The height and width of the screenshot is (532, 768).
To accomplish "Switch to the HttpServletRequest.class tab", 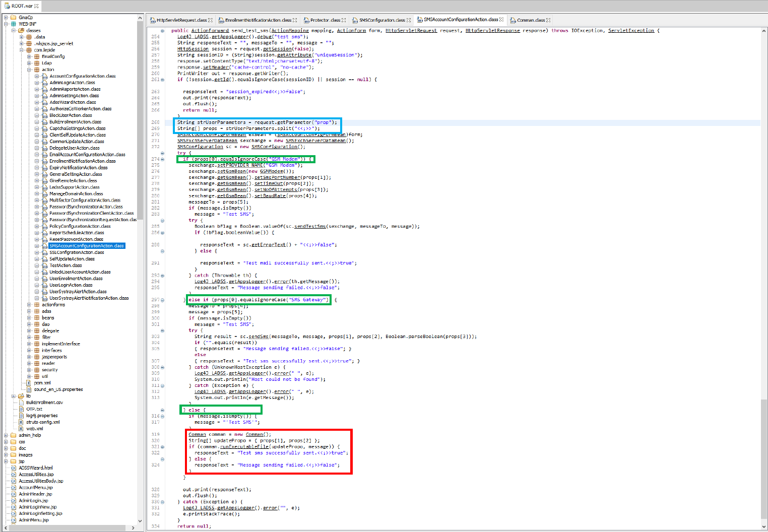I will pyautogui.click(x=181, y=20).
